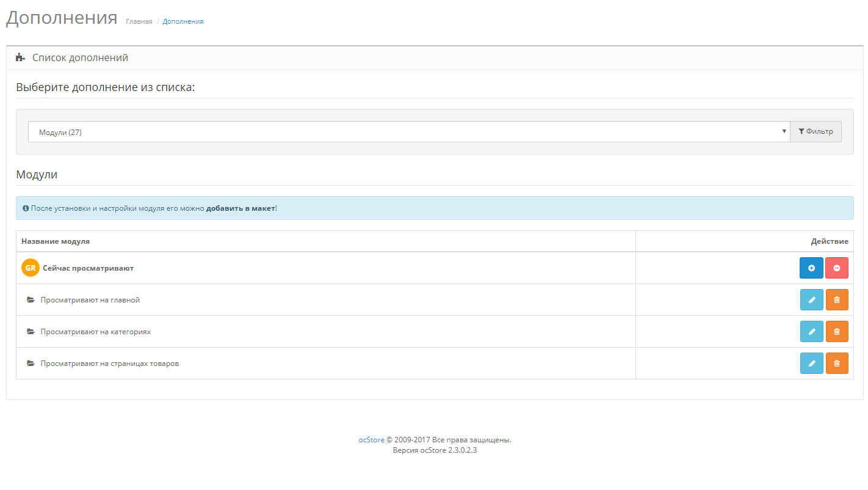The width and height of the screenshot is (868, 490).
Task: Select the Просматривают на главной row text
Action: pos(90,300)
